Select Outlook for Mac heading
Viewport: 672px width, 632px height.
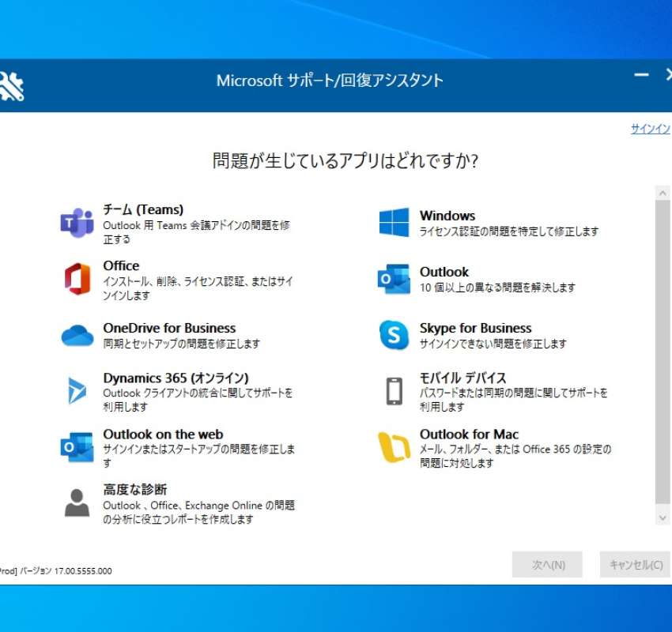pyautogui.click(x=469, y=434)
